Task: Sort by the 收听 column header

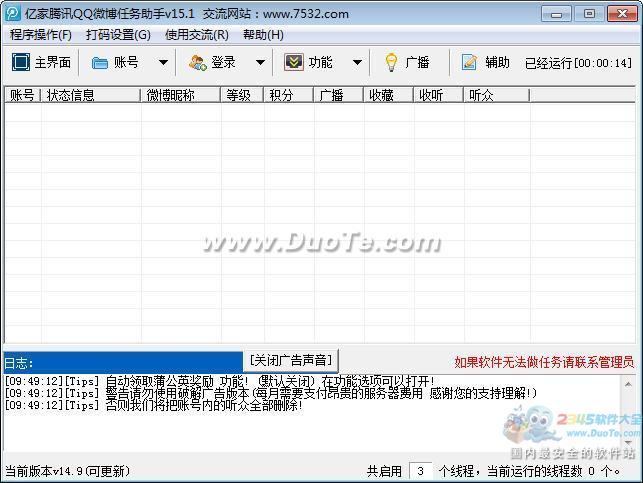Action: point(439,95)
